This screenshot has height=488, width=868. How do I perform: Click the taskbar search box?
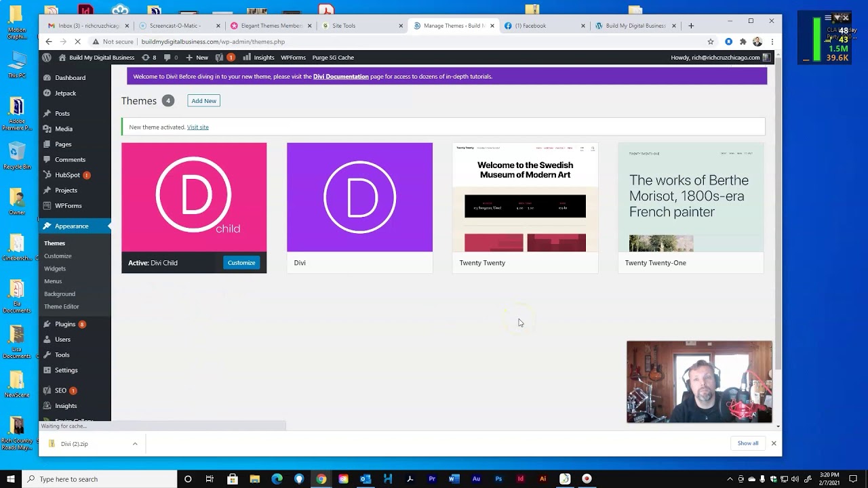coord(99,479)
